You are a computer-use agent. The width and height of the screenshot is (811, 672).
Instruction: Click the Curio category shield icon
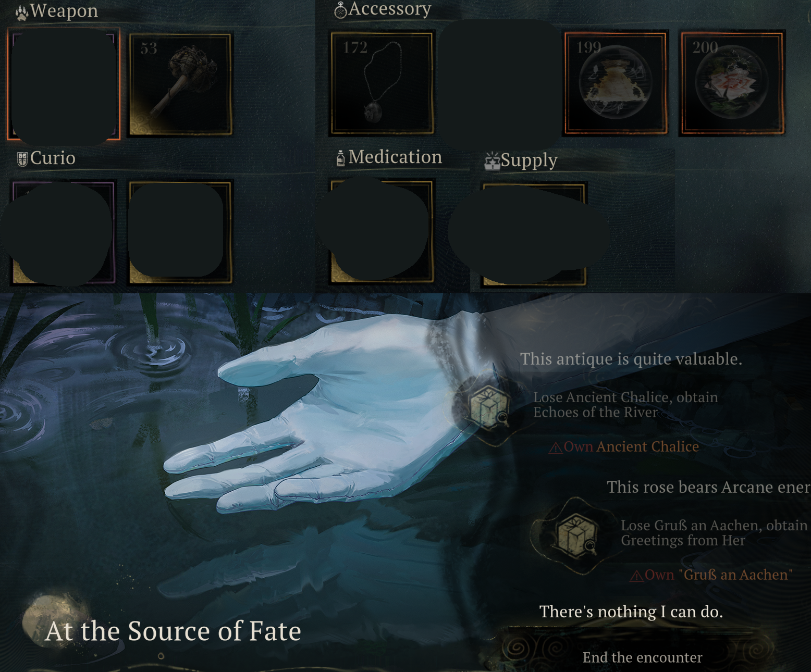pyautogui.click(x=22, y=159)
